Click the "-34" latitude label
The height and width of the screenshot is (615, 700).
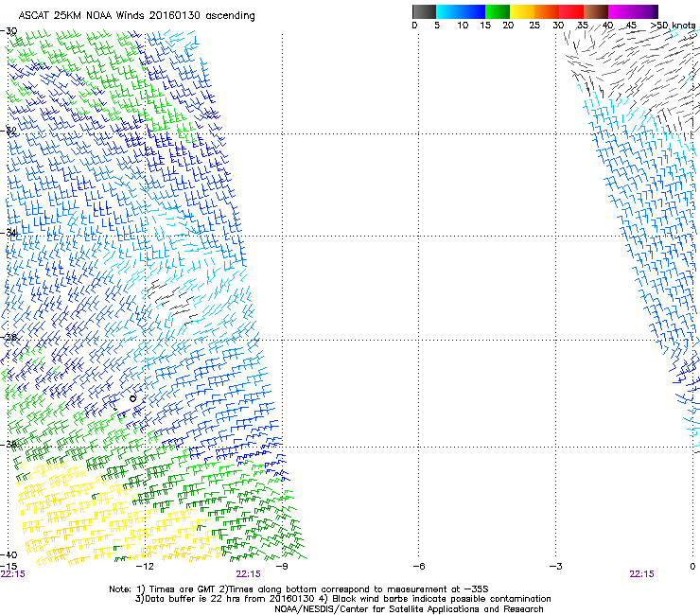tap(9, 233)
